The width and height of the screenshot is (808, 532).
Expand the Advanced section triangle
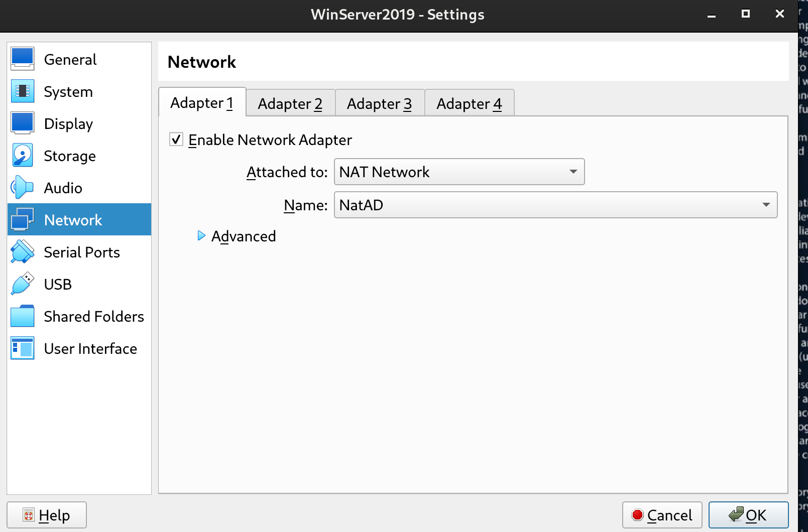tap(201, 236)
